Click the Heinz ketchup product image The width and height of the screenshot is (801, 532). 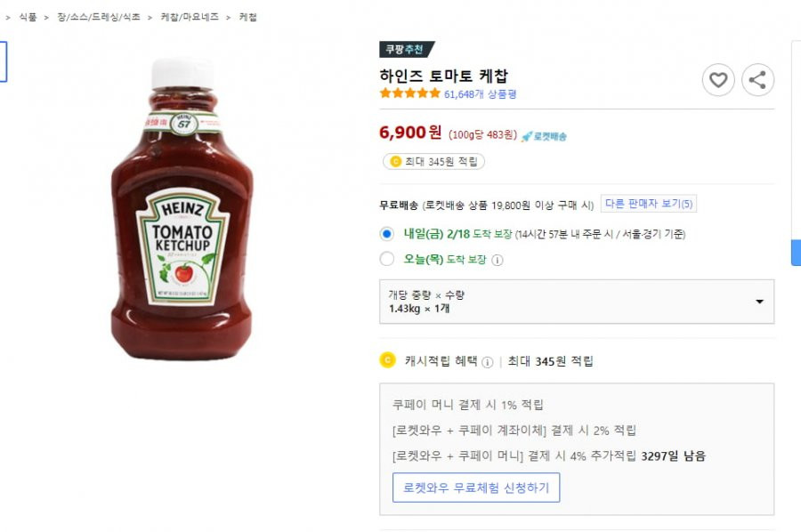(x=182, y=209)
